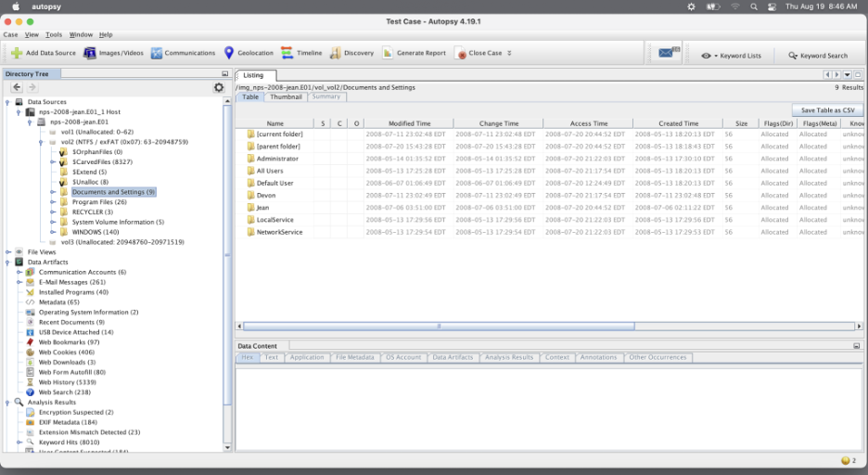Viewport: 868px width, 475px height.
Task: Collapse the vol2 NTFS volume node
Action: [x=41, y=142]
